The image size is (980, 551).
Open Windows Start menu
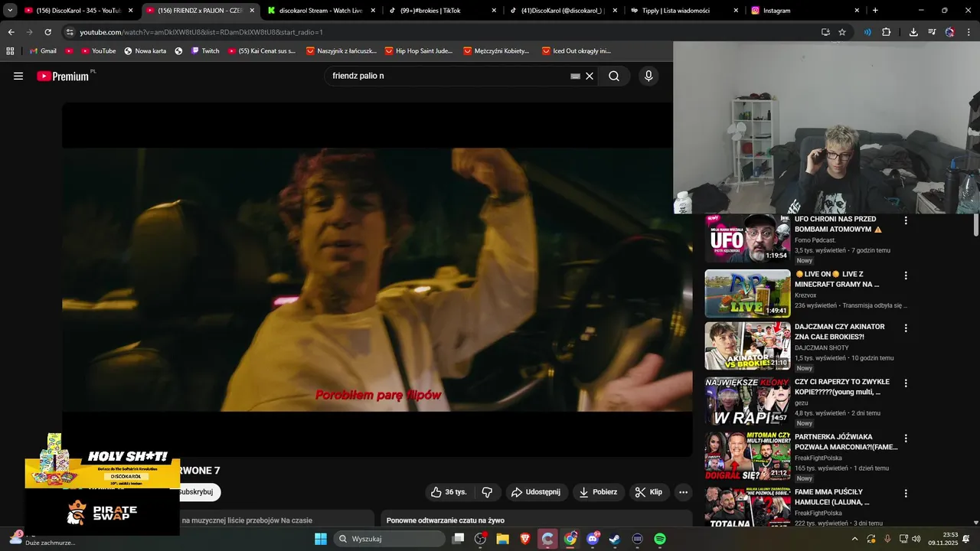[x=320, y=539]
